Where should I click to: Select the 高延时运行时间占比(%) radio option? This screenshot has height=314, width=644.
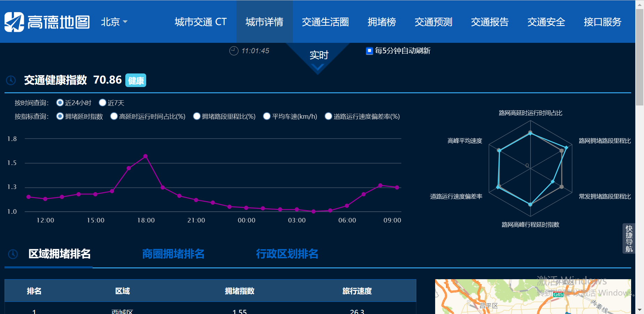114,116
